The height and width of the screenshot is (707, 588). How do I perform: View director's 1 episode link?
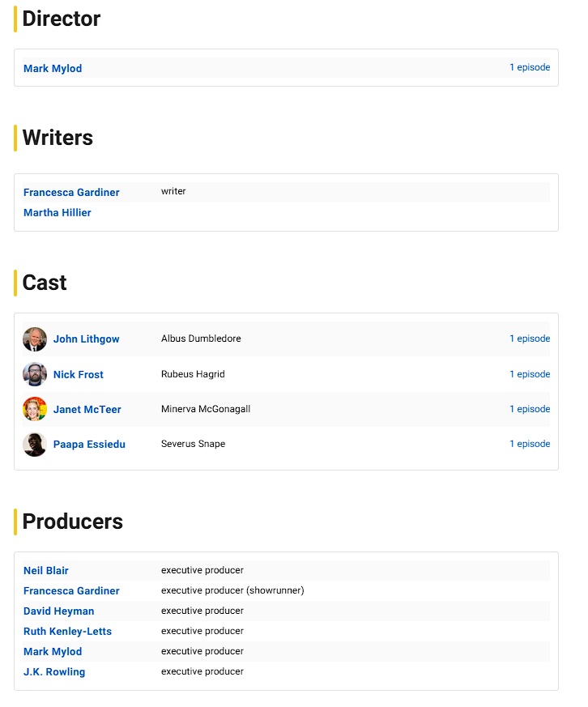(x=530, y=68)
